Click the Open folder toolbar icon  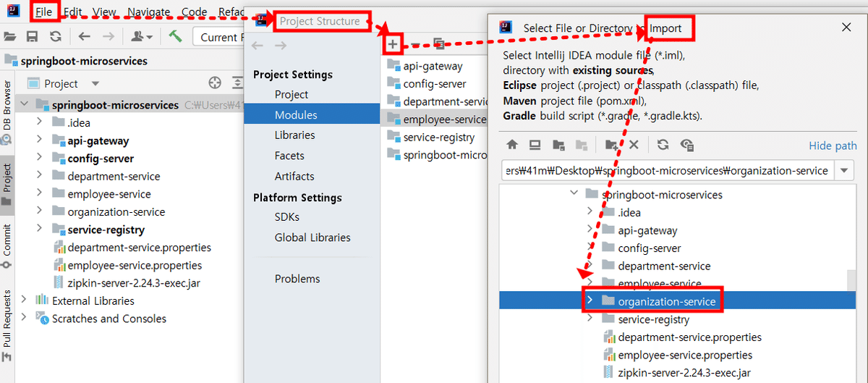(x=9, y=36)
